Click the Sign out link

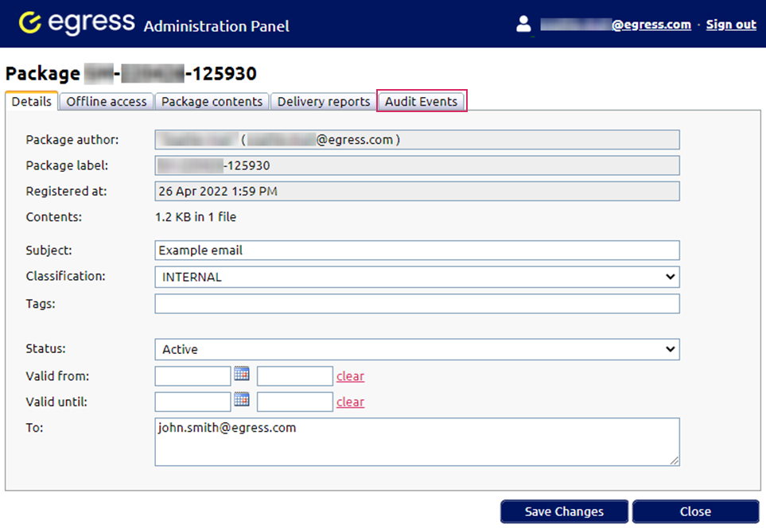(730, 24)
